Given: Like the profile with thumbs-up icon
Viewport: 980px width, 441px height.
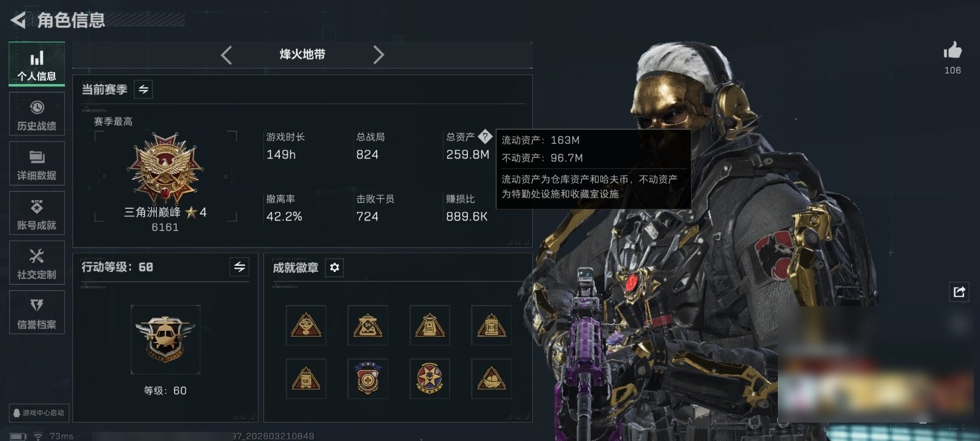Looking at the screenshot, I should point(952,50).
